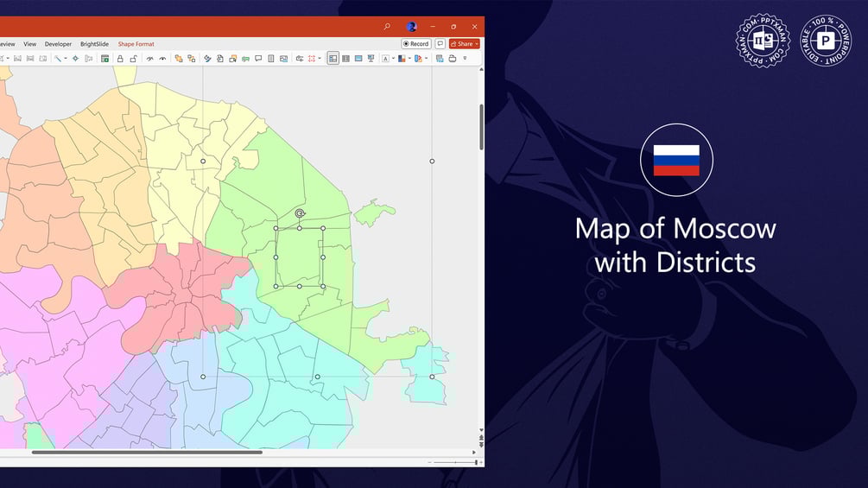868x488 pixels.
Task: Click the blue-orange color theme swatch icon
Action: 402,59
